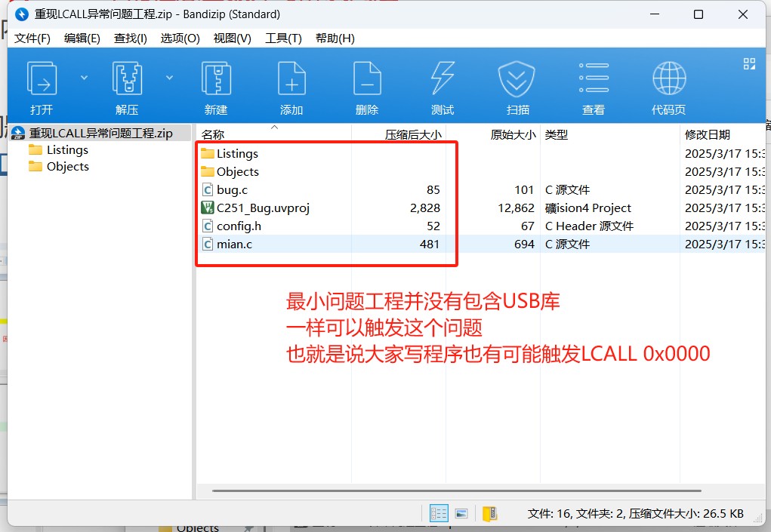Image resolution: width=771 pixels, height=532 pixels.
Task: Switch to thumbnail view in status bar
Action: [461, 514]
